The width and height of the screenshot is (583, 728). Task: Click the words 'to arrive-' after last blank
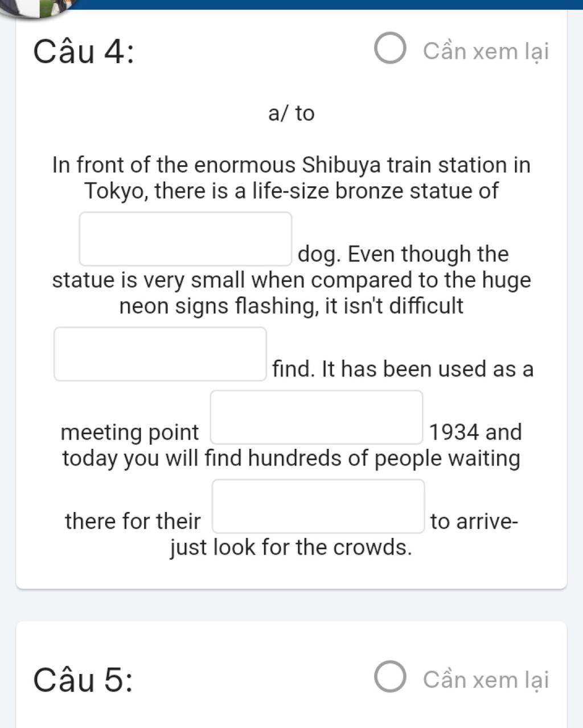474,521
